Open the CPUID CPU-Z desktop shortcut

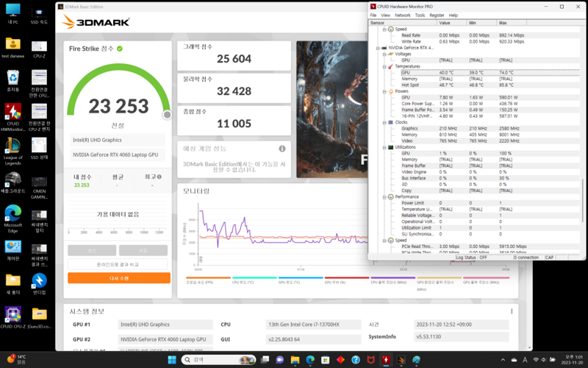point(13,317)
